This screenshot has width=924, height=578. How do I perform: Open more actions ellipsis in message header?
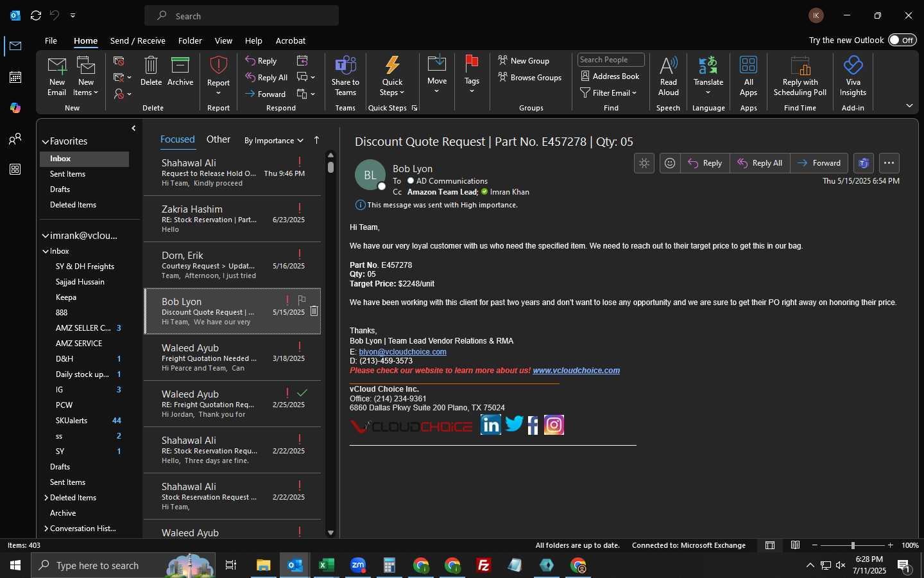(x=889, y=163)
